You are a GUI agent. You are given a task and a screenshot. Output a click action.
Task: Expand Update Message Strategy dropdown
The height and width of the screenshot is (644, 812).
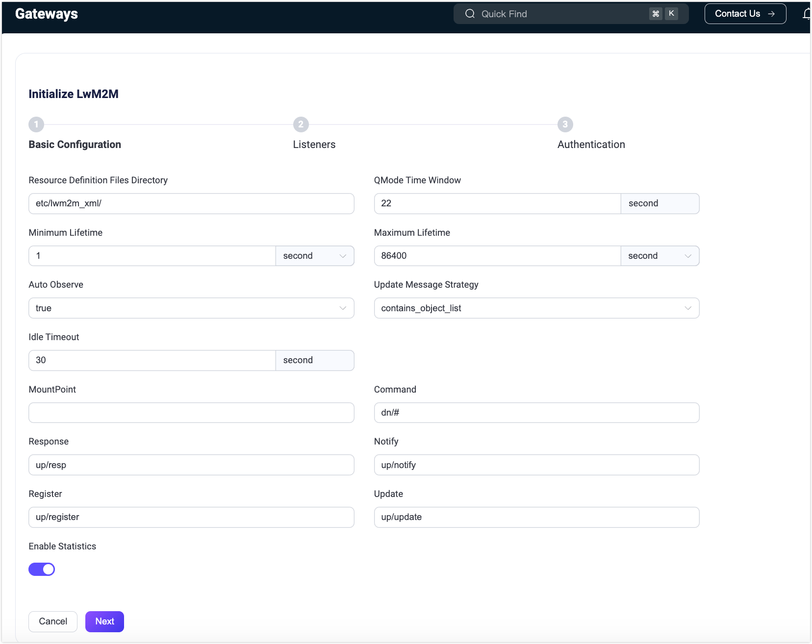pos(536,308)
